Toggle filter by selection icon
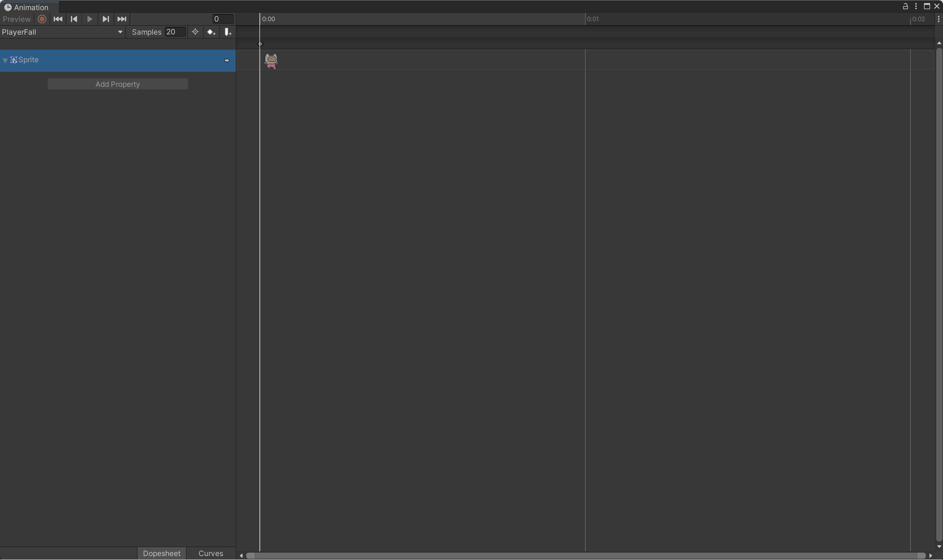Image resolution: width=943 pixels, height=560 pixels. (195, 32)
